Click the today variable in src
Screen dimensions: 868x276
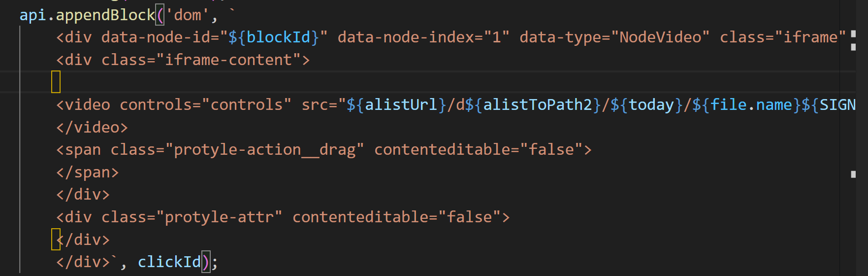click(x=651, y=105)
